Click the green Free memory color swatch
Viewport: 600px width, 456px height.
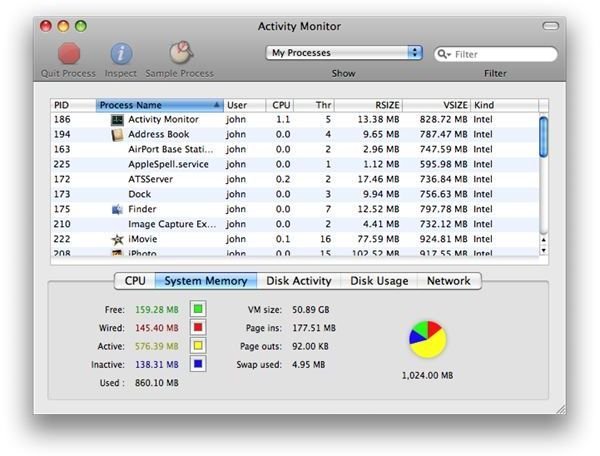point(198,309)
